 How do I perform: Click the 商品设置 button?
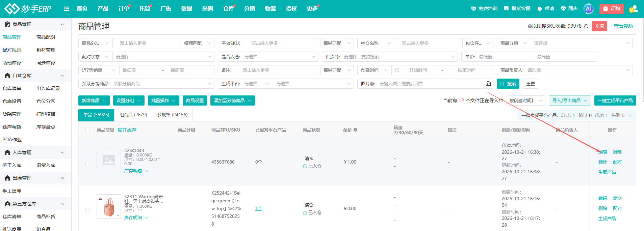195,100
